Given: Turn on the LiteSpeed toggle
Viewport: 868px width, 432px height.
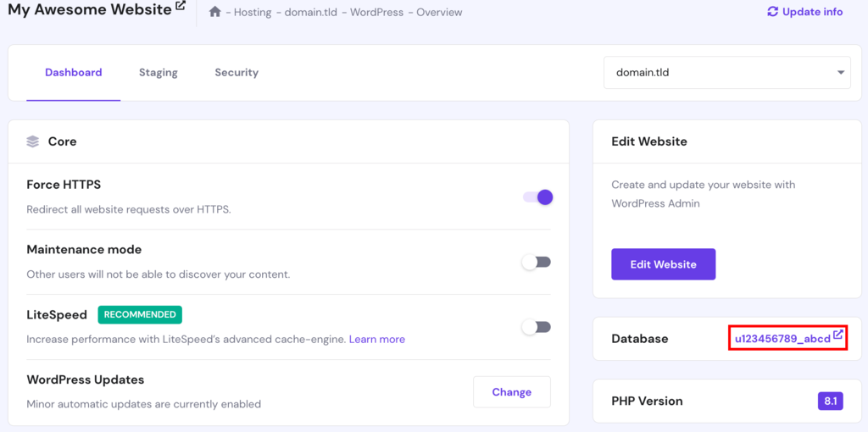Looking at the screenshot, I should [537, 327].
